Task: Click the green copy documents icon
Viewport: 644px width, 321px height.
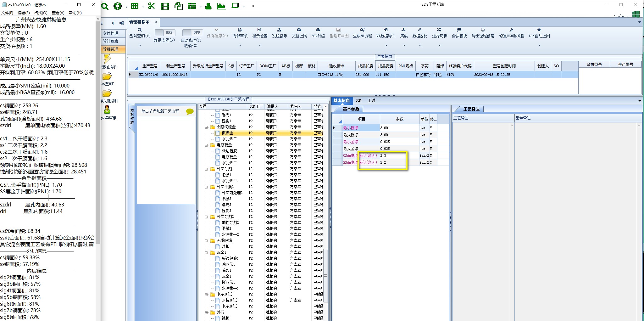Action: click(x=179, y=6)
